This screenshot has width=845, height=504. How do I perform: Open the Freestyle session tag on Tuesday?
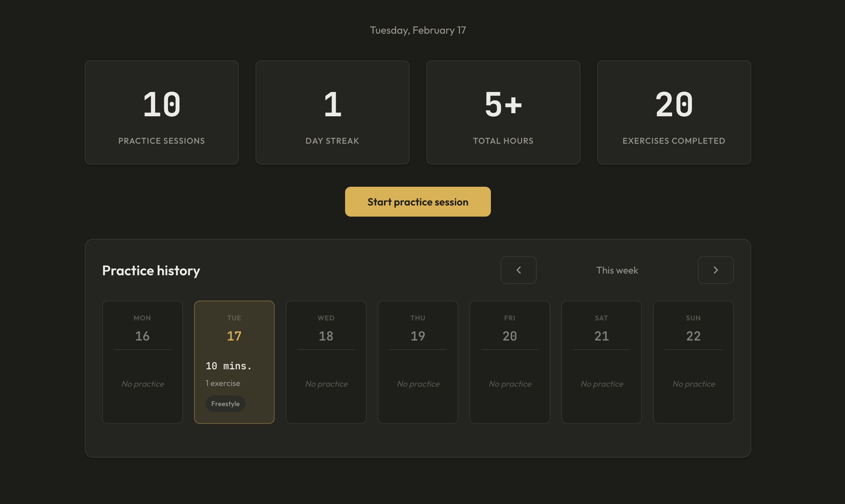point(225,404)
